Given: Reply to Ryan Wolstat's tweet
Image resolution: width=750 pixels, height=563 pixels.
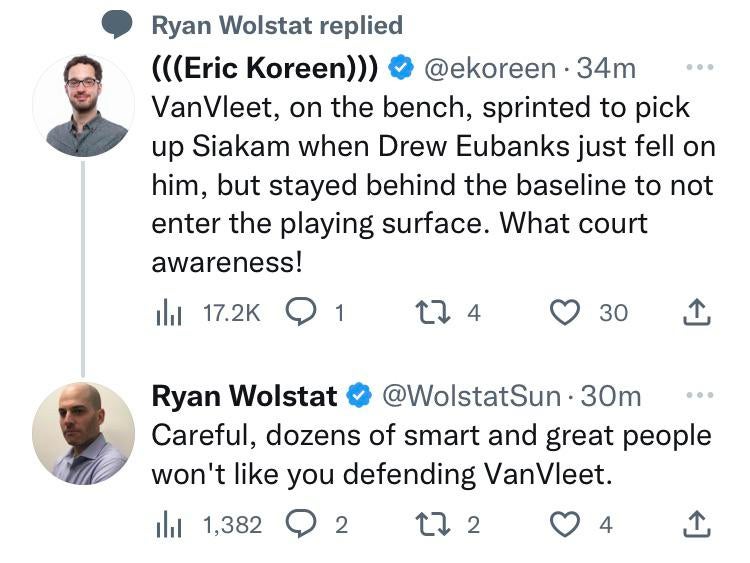Looking at the screenshot, I should 302,524.
